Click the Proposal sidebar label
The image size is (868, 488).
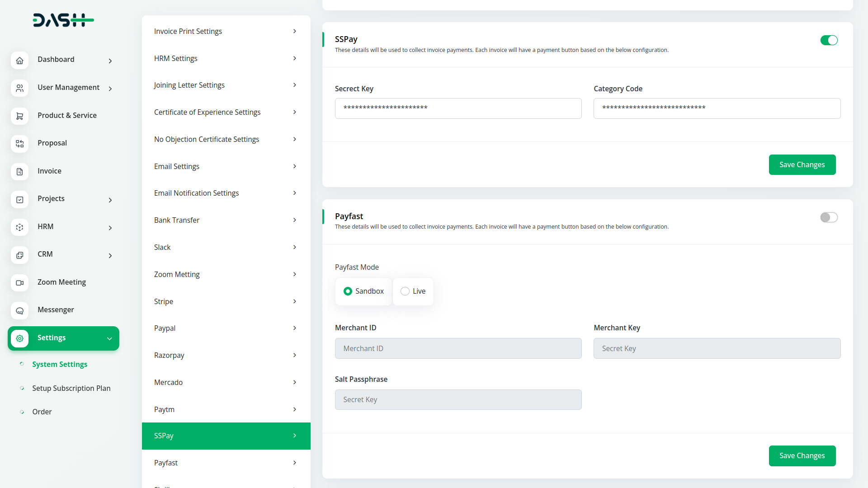tap(52, 143)
